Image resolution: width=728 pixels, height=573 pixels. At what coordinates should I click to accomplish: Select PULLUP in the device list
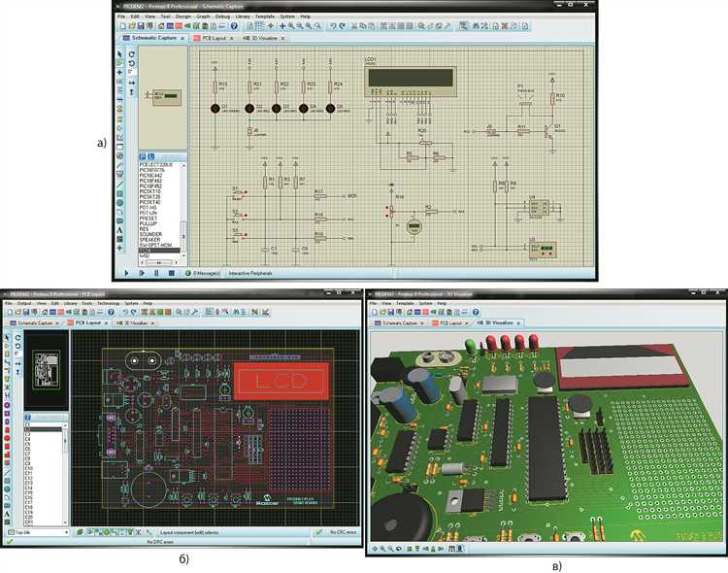point(149,223)
